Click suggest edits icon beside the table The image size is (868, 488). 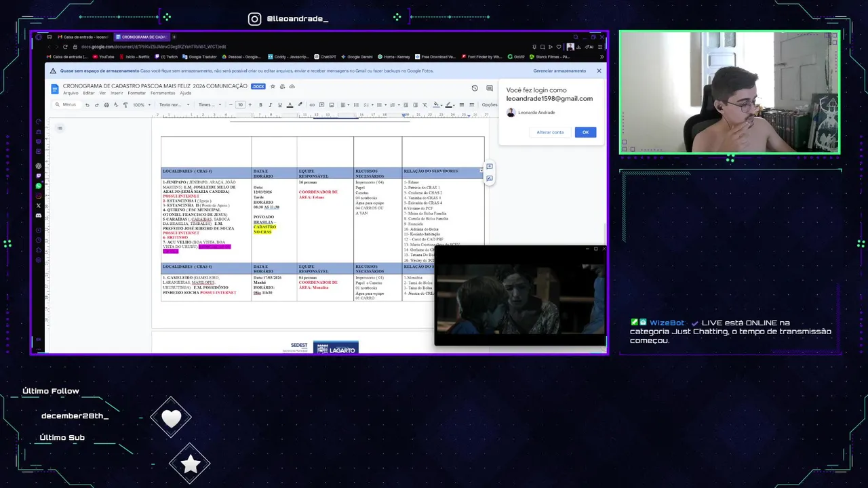[x=489, y=179]
